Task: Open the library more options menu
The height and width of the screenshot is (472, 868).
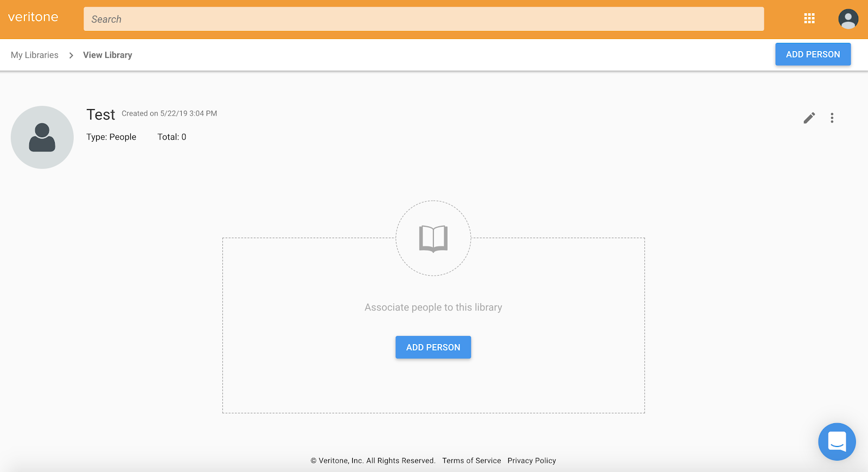Action: pyautogui.click(x=832, y=118)
